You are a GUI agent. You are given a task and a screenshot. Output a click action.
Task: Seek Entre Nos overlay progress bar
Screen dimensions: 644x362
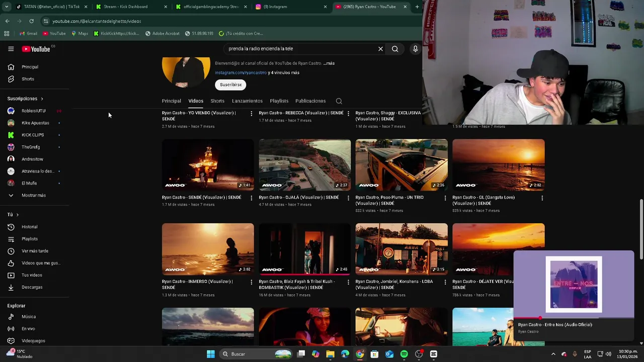coord(574,318)
